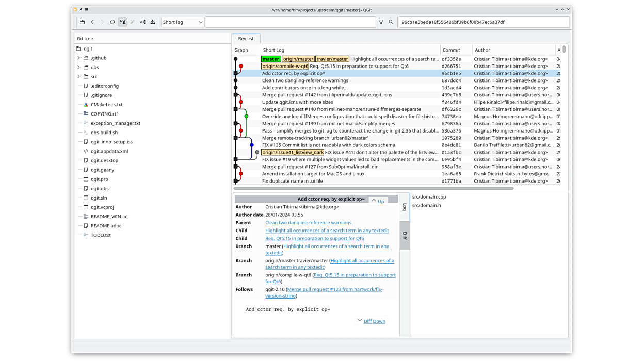Expand the src folder in Git tree
The height and width of the screenshot is (362, 644).
tap(79, 77)
